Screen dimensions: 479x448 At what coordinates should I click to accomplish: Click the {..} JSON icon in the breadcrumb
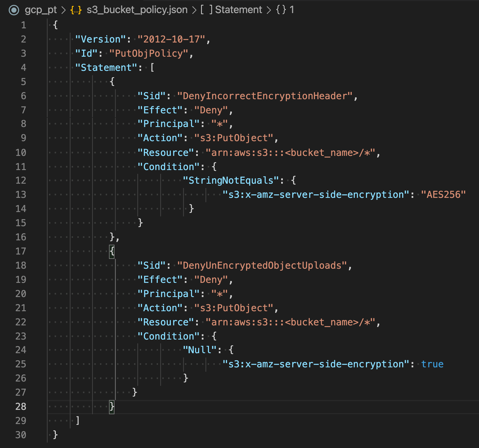pos(75,10)
